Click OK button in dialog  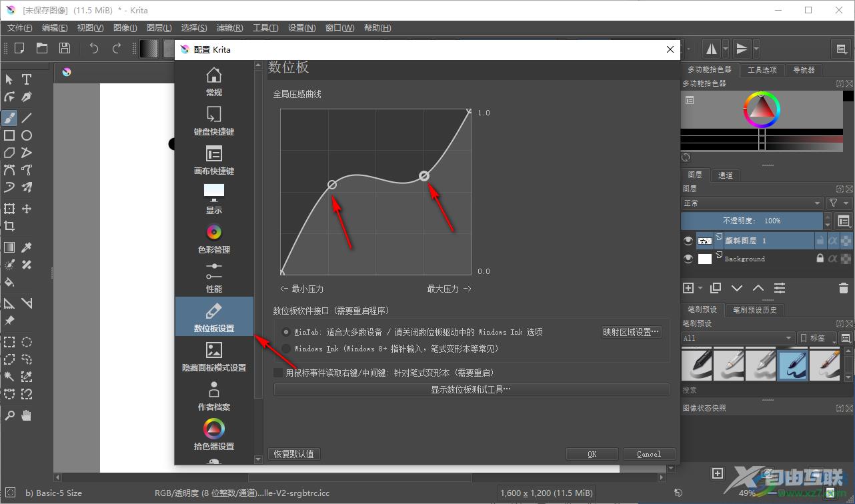pos(592,454)
